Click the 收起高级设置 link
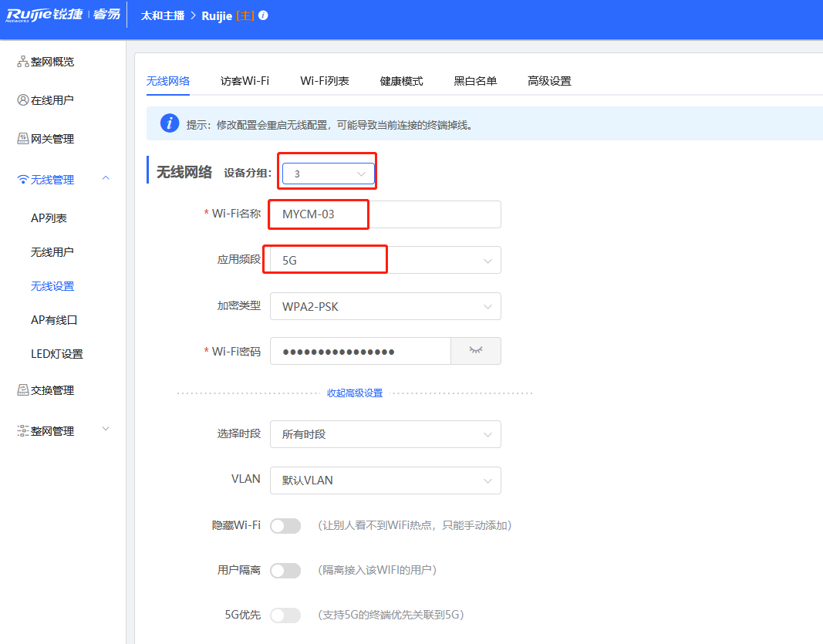The width and height of the screenshot is (823, 644). 355,393
